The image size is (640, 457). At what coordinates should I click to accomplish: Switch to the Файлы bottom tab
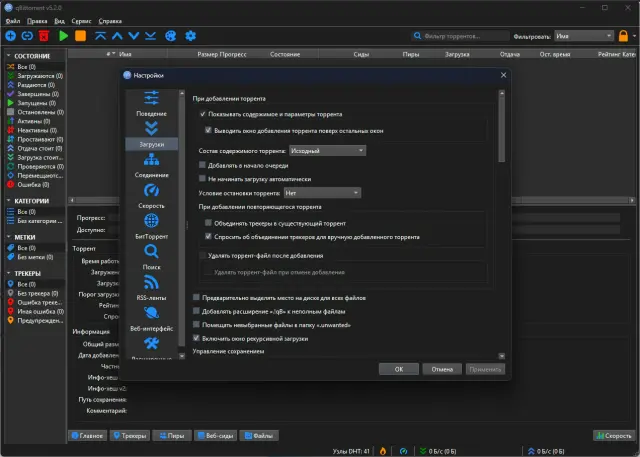259,436
